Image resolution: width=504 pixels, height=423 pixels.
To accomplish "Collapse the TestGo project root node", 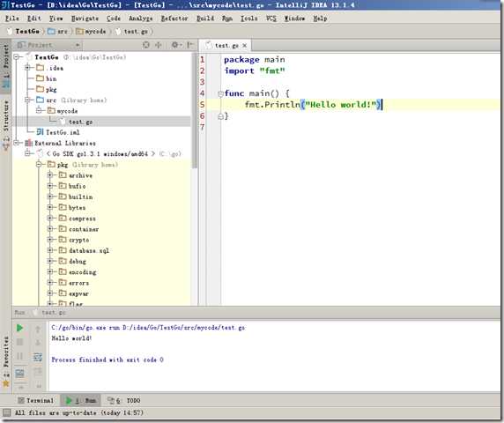I will [17, 57].
